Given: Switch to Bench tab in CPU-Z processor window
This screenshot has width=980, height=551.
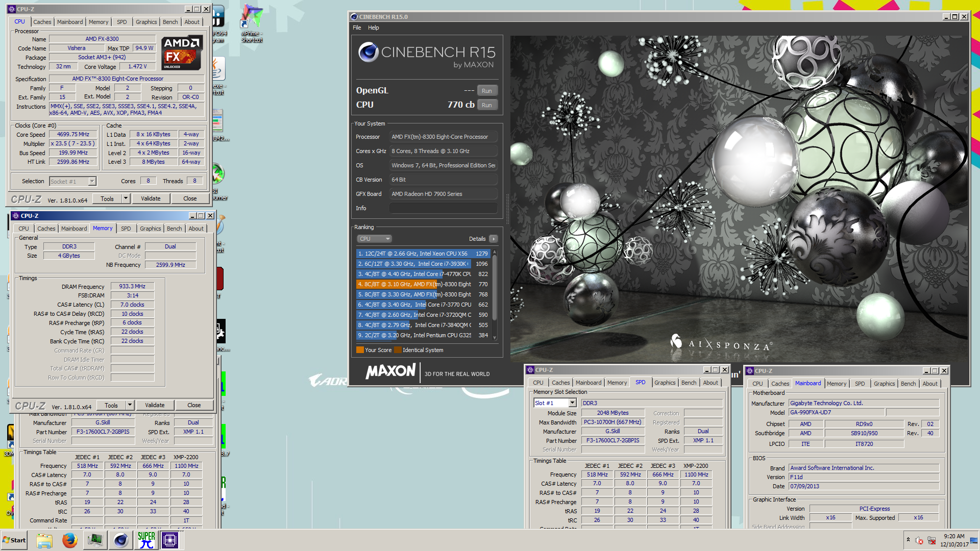Looking at the screenshot, I should [x=170, y=22].
